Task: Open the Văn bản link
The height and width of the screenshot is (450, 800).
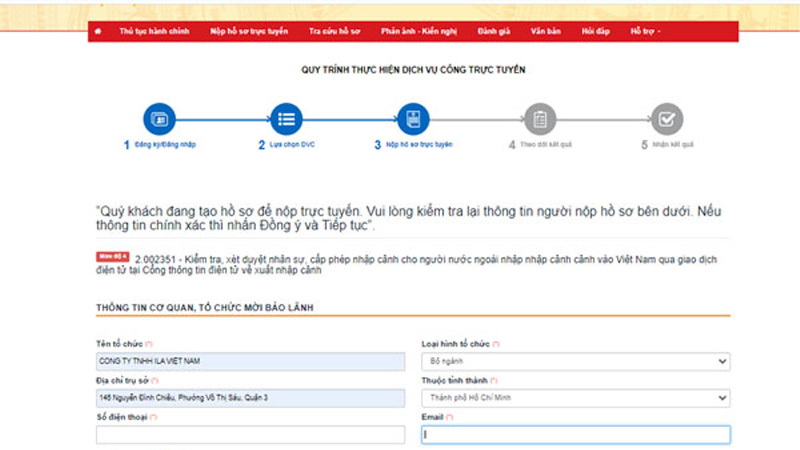Action: 546,31
